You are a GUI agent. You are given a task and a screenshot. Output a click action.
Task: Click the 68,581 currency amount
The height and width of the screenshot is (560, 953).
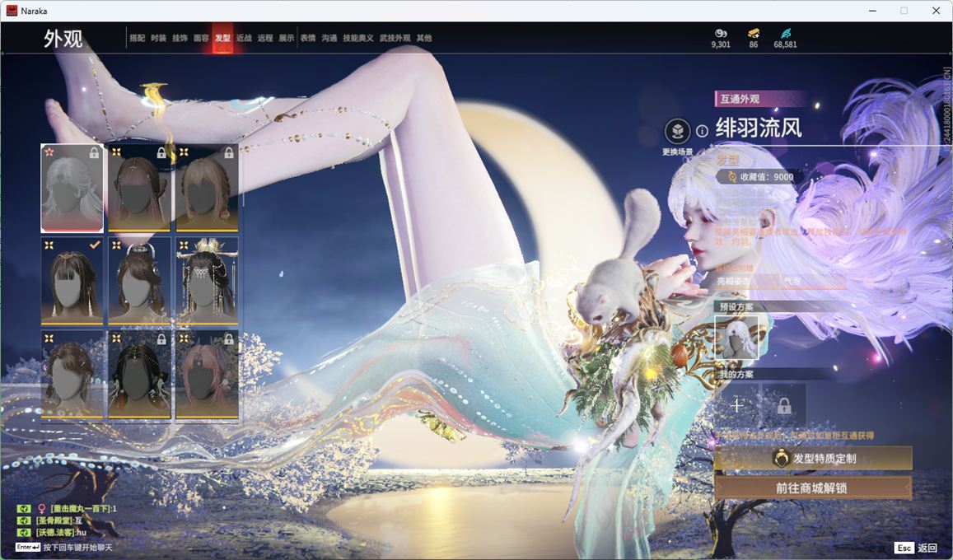(785, 44)
